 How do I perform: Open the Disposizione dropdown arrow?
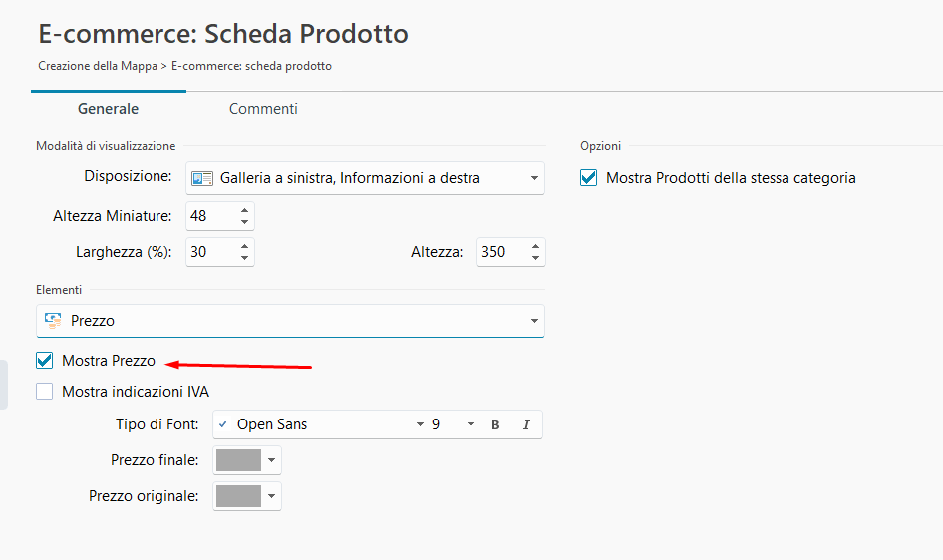(534, 179)
